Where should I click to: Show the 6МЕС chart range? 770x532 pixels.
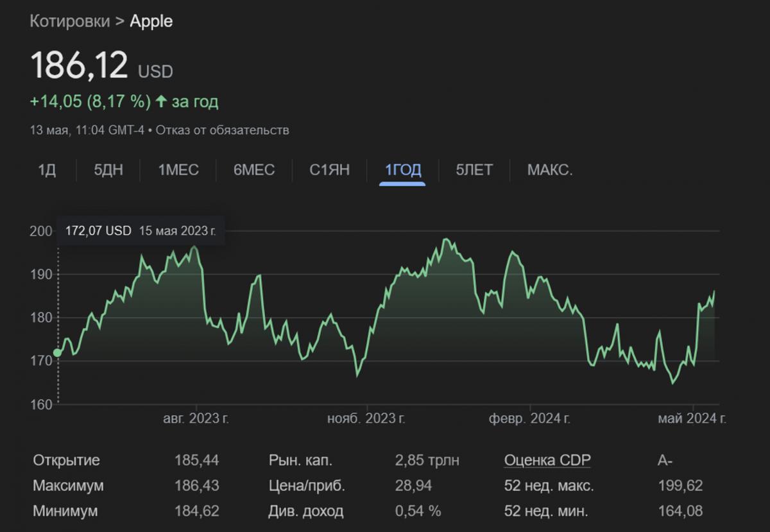tap(254, 170)
